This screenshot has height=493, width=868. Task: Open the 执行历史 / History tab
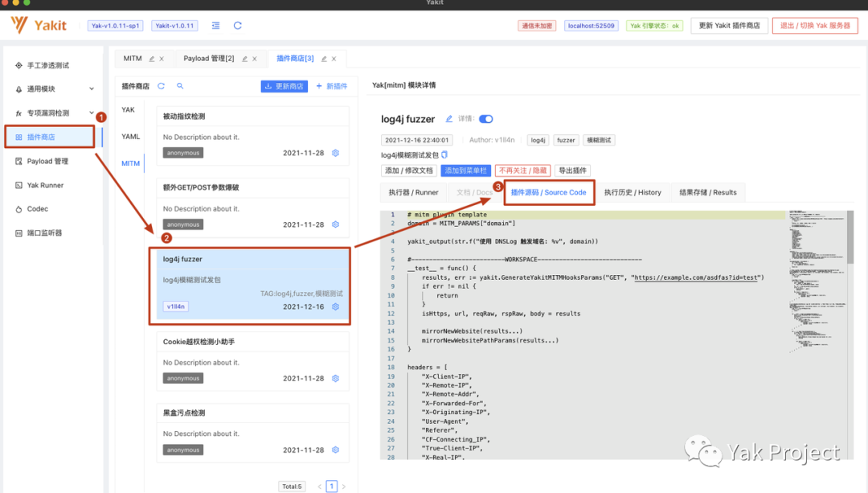[x=633, y=192]
